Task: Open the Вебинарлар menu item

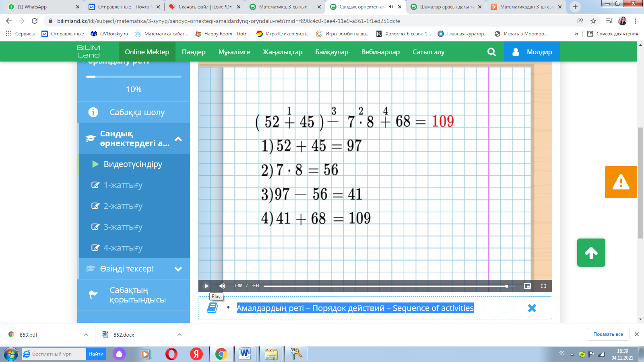Action: (380, 52)
